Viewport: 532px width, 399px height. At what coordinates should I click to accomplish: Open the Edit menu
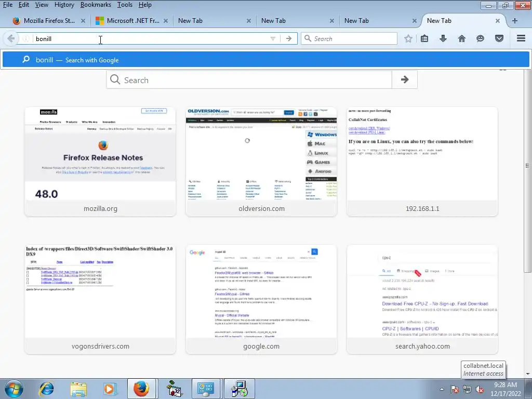pyautogui.click(x=24, y=5)
